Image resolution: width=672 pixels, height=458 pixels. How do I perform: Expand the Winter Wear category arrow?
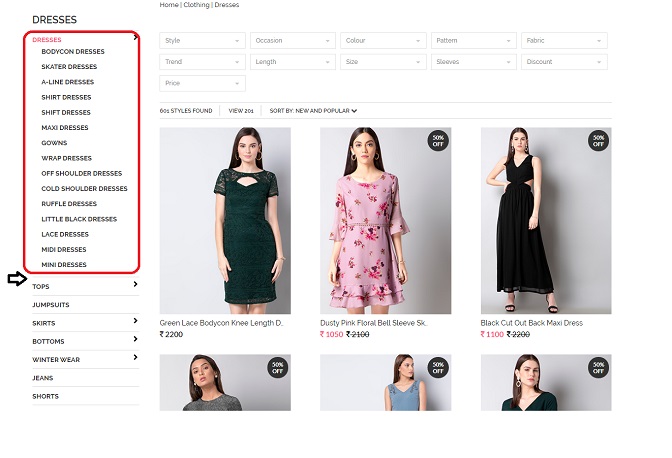tap(135, 358)
